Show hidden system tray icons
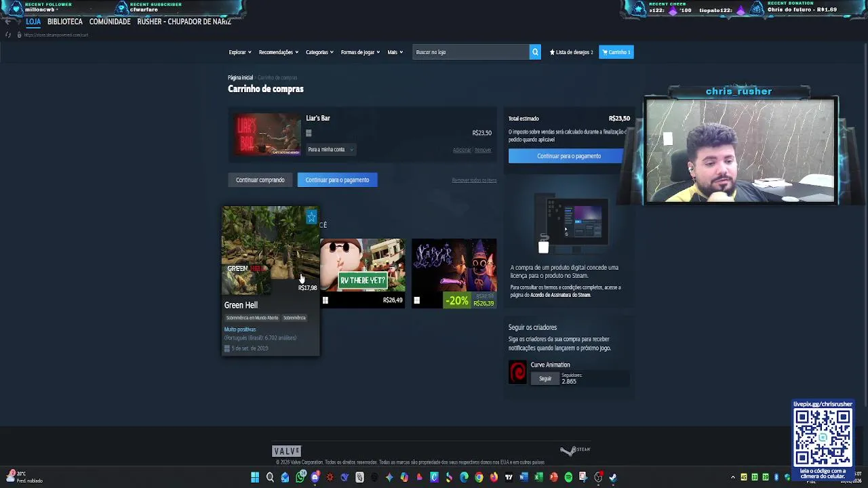Screen dimensions: 868x488 733,477
